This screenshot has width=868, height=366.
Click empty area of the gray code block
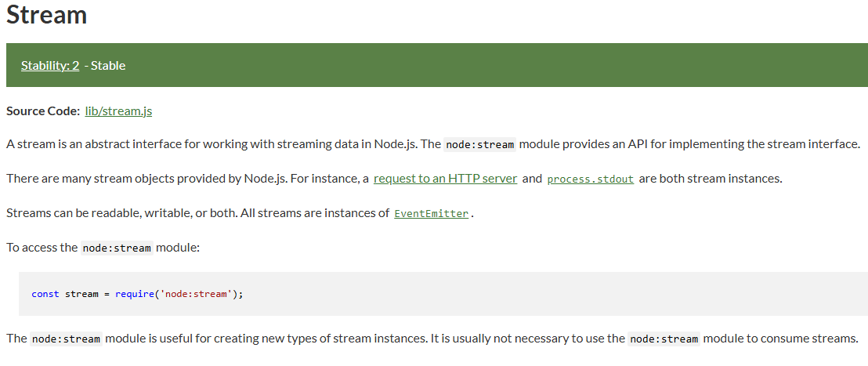pos(554,294)
